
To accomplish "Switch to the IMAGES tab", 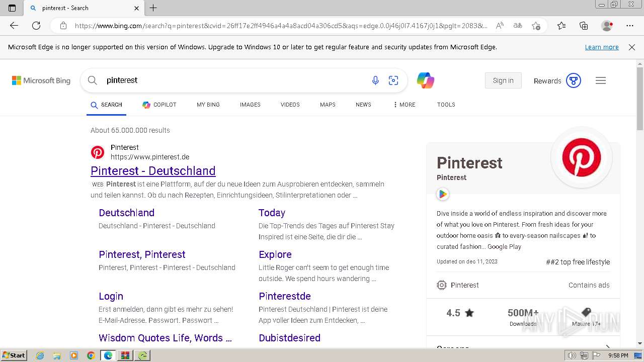I will (x=250, y=105).
